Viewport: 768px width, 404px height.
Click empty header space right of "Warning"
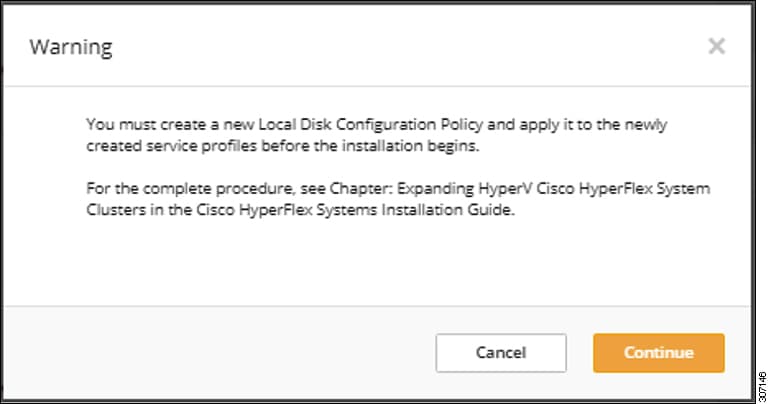point(400,46)
